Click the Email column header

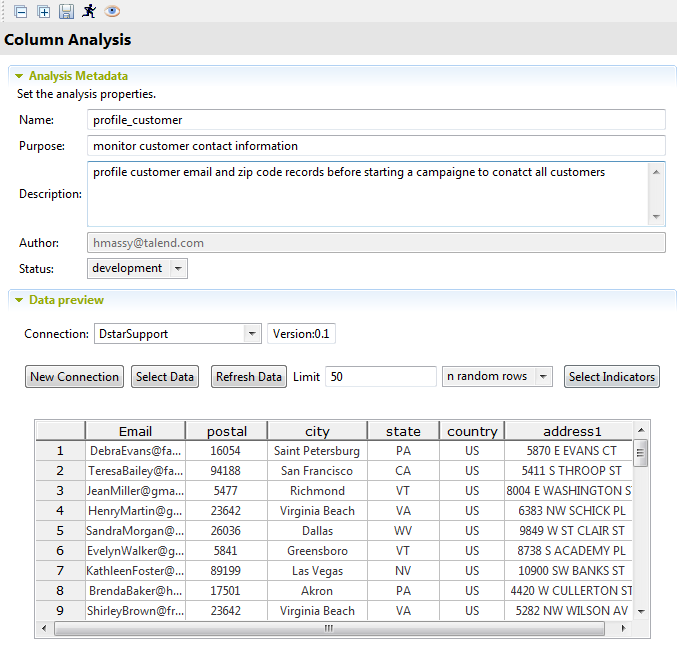[135, 431]
